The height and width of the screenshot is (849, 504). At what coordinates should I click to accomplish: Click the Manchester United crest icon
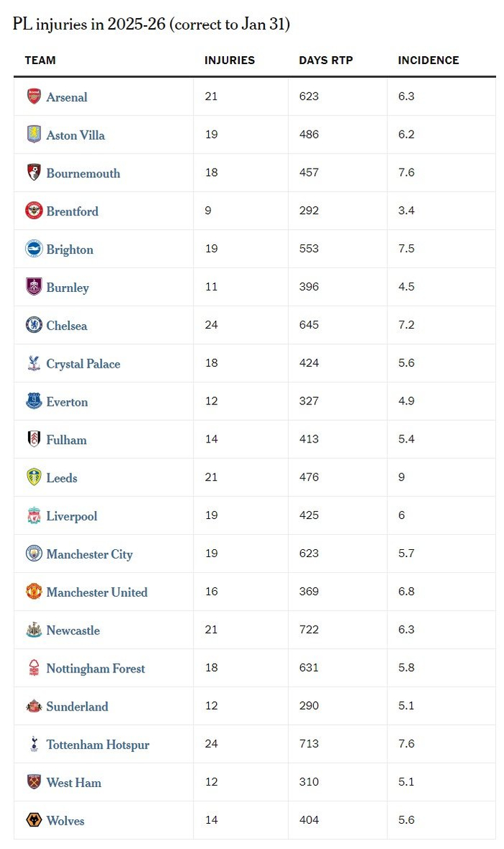(34, 592)
